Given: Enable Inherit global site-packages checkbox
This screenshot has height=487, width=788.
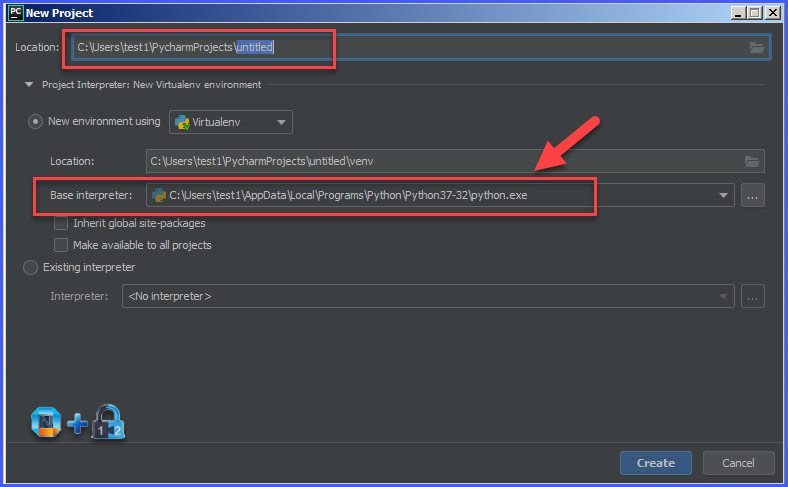Looking at the screenshot, I should tap(61, 223).
